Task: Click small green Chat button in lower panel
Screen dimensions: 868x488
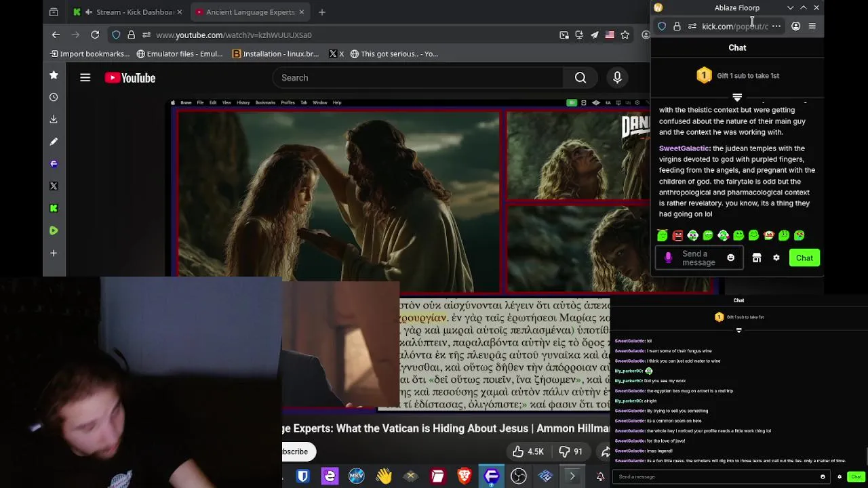Action: (x=856, y=476)
